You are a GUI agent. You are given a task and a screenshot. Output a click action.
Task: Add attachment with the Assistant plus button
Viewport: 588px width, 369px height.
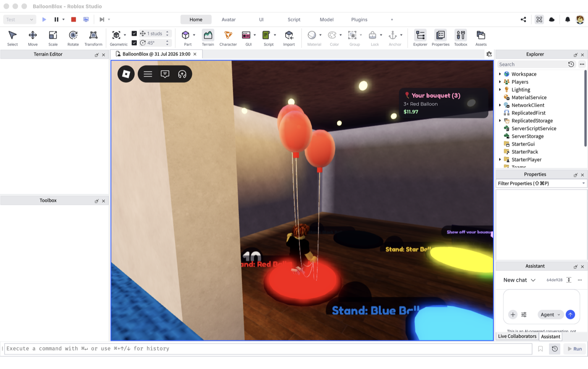pyautogui.click(x=513, y=314)
